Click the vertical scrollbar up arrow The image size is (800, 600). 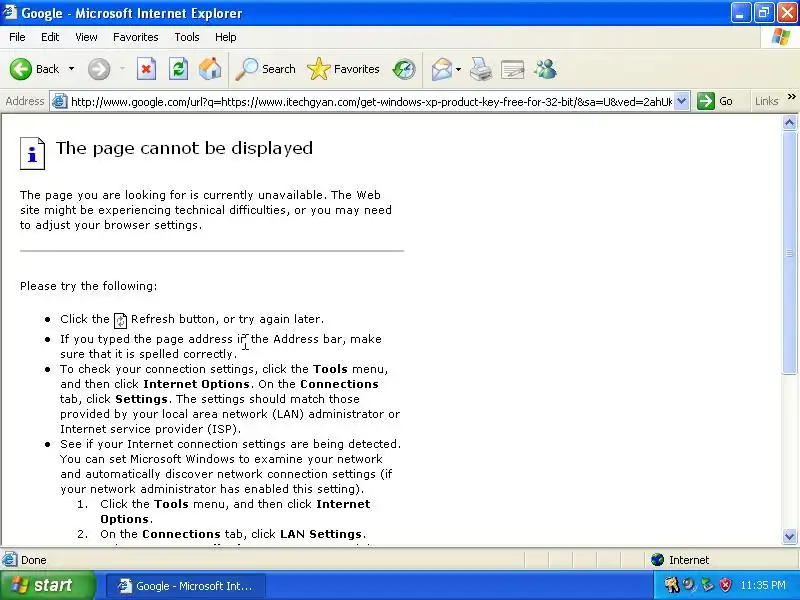(x=789, y=122)
